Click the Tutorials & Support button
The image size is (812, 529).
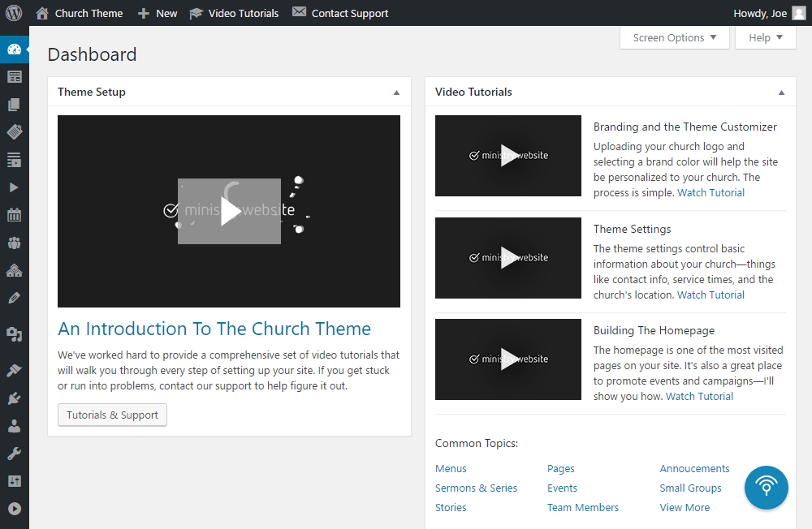pos(112,415)
